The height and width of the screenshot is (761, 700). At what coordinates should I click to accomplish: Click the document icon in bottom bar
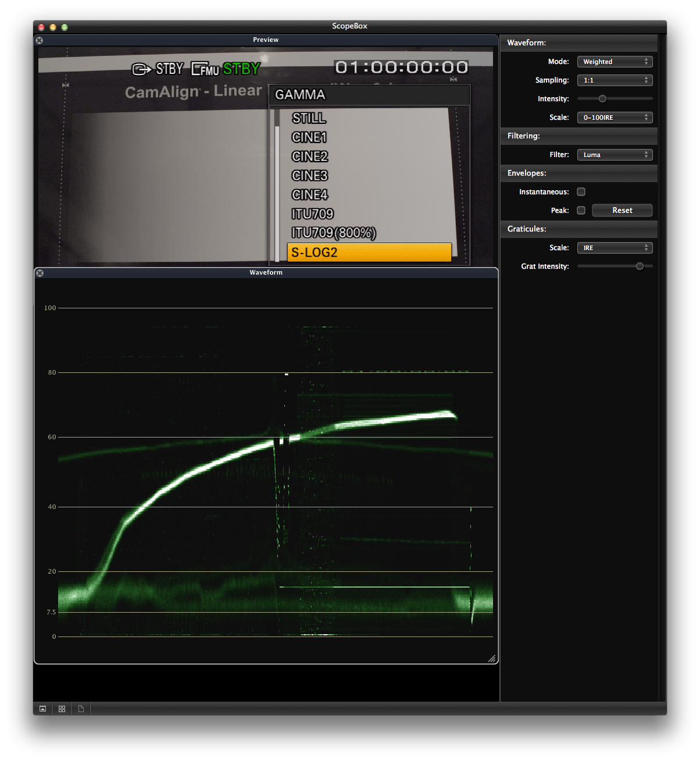point(81,709)
